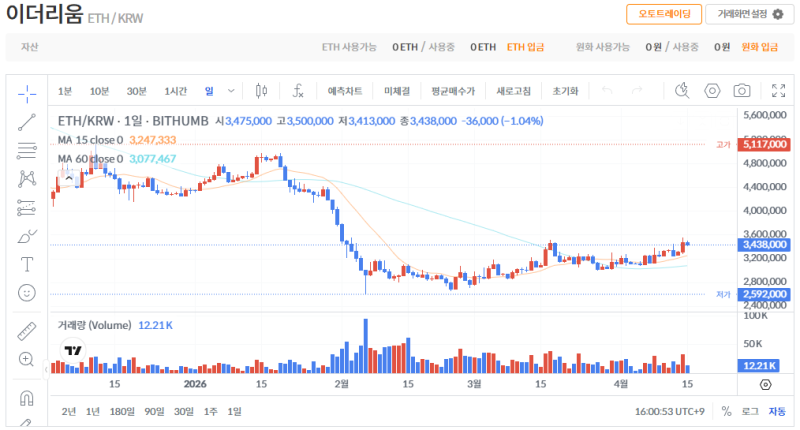
Task: Select the 일 daily interval
Action: pos(209,91)
